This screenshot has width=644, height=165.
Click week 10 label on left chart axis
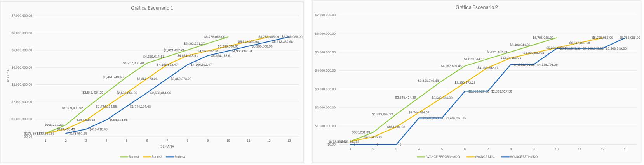[x=228, y=141]
